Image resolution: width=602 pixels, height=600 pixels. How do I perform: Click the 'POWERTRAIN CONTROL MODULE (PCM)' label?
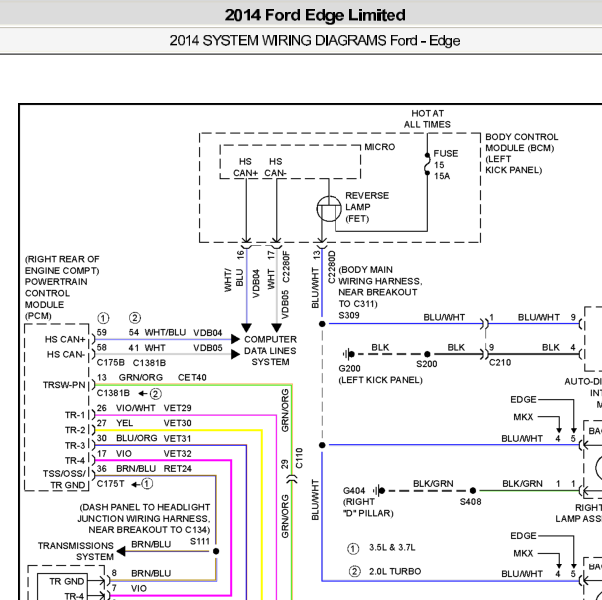56,299
